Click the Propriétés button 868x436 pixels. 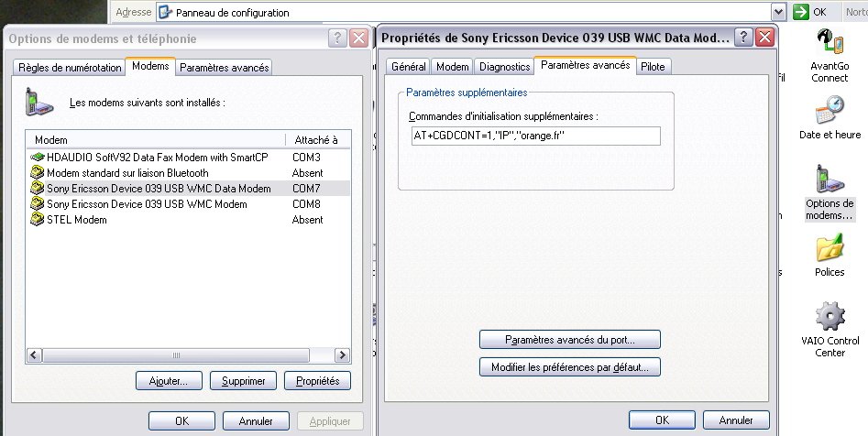pyautogui.click(x=317, y=381)
